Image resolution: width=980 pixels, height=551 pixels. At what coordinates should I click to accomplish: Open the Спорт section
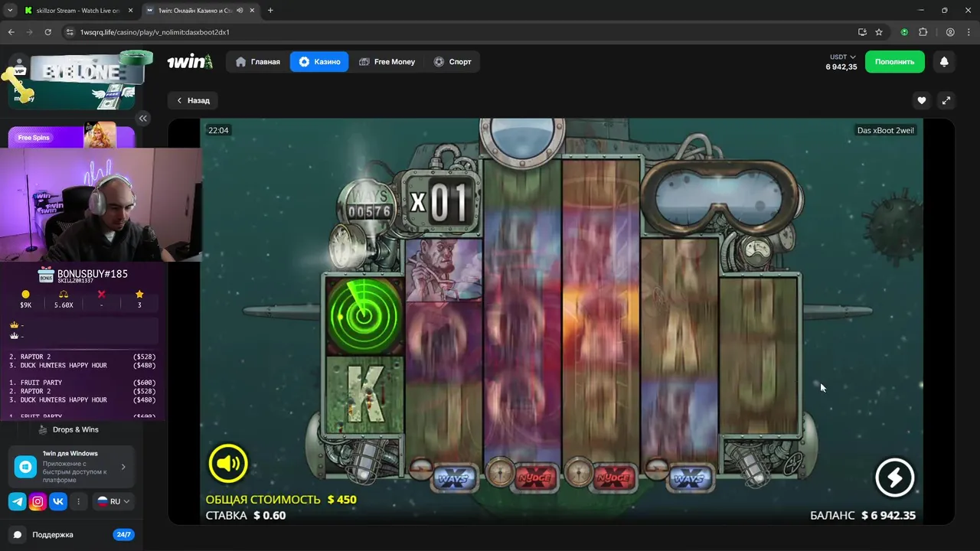452,62
